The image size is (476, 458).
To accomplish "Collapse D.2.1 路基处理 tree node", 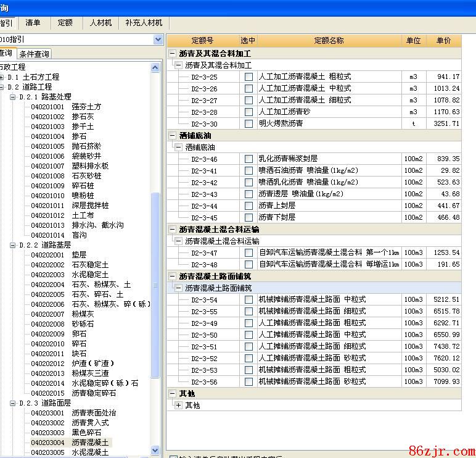I will pos(12,97).
